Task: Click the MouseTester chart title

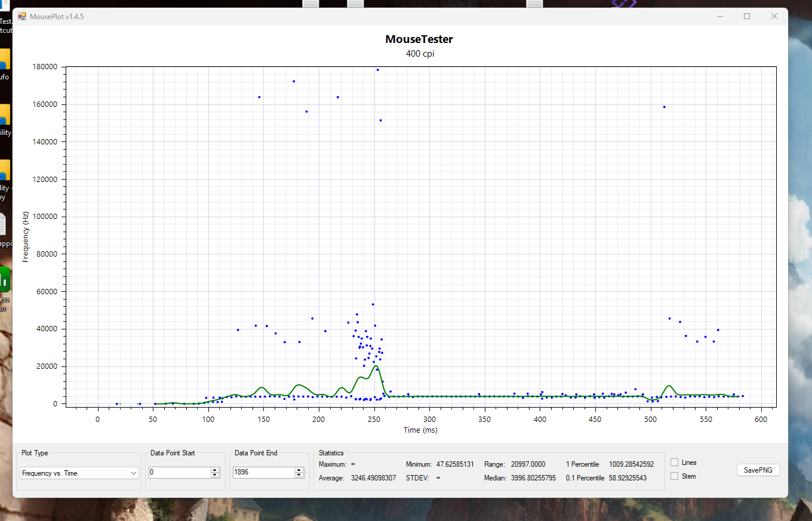Action: point(419,39)
